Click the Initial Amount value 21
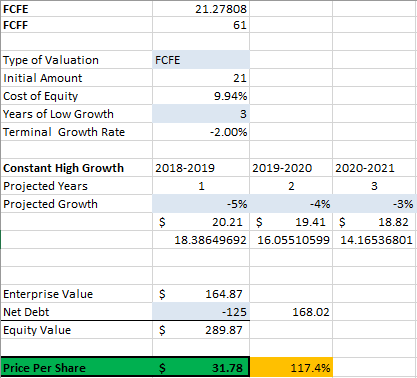 201,78
